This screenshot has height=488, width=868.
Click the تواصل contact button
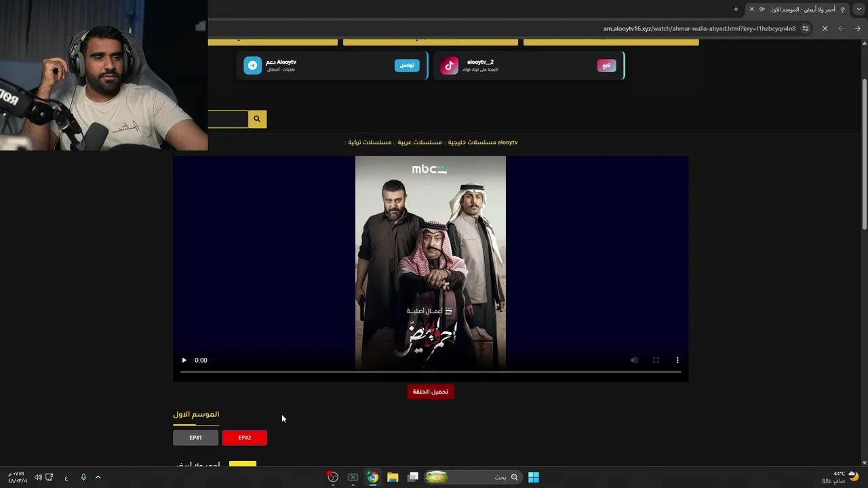coord(407,65)
